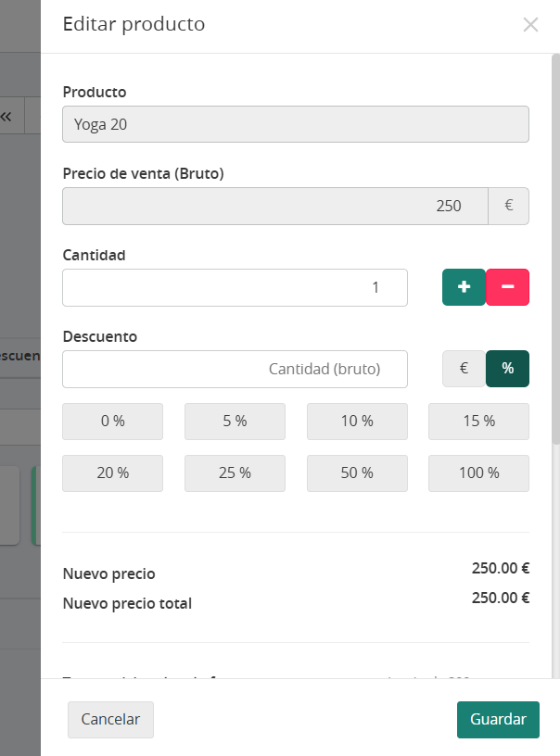Apply the 25 % discount preset
This screenshot has height=756, width=560.
click(235, 473)
